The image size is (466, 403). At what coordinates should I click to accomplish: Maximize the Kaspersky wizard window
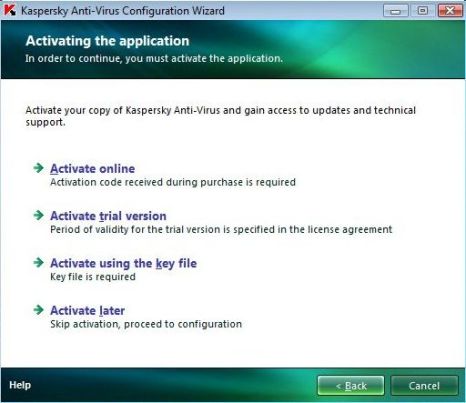point(423,11)
